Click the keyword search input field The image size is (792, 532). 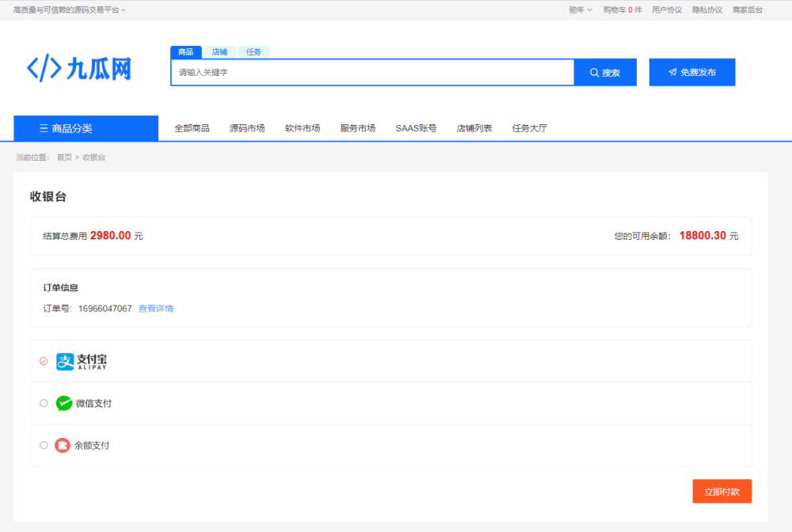tap(372, 72)
